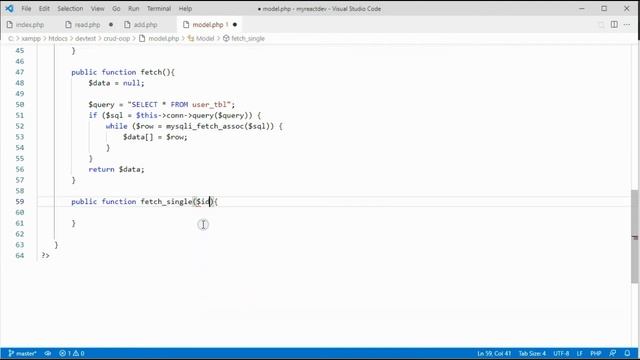Viewport: 640px width, 360px height.
Task: Open the Go menu
Action: (x=116, y=9)
